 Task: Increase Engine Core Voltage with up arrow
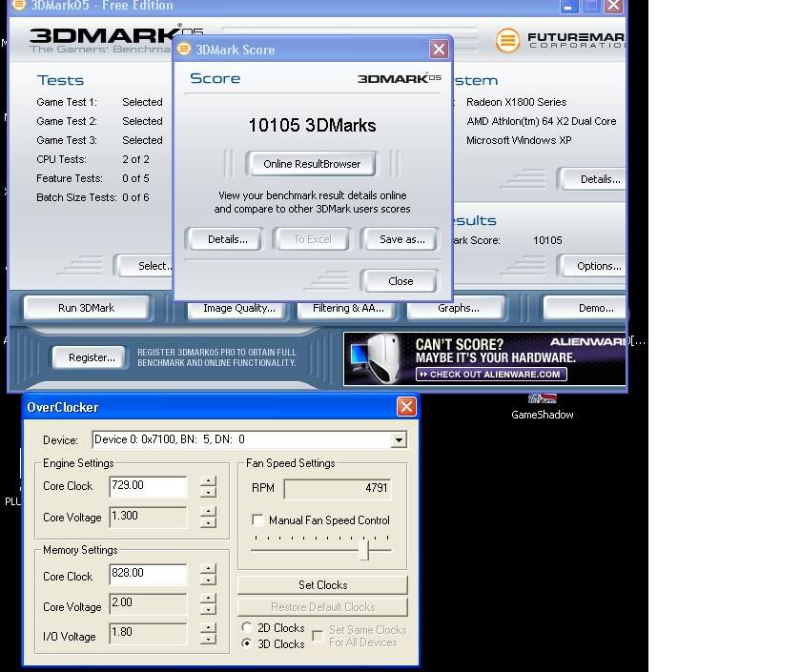coord(208,511)
